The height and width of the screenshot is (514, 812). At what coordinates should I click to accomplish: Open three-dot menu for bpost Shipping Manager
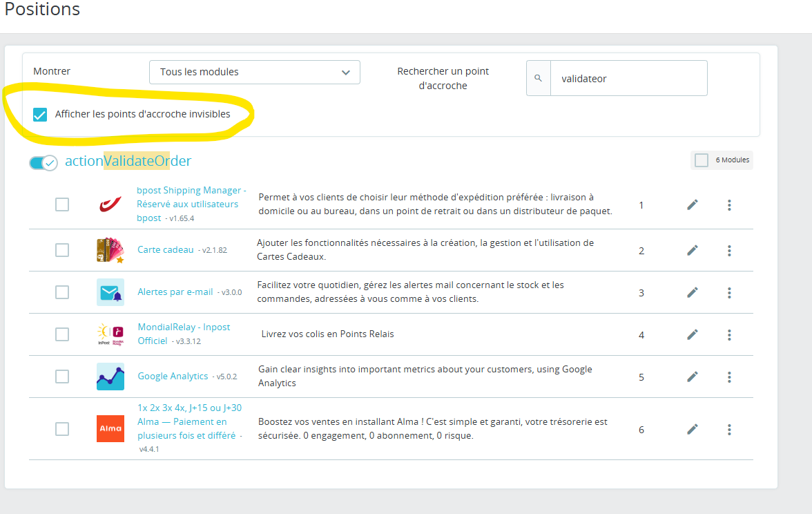click(729, 205)
